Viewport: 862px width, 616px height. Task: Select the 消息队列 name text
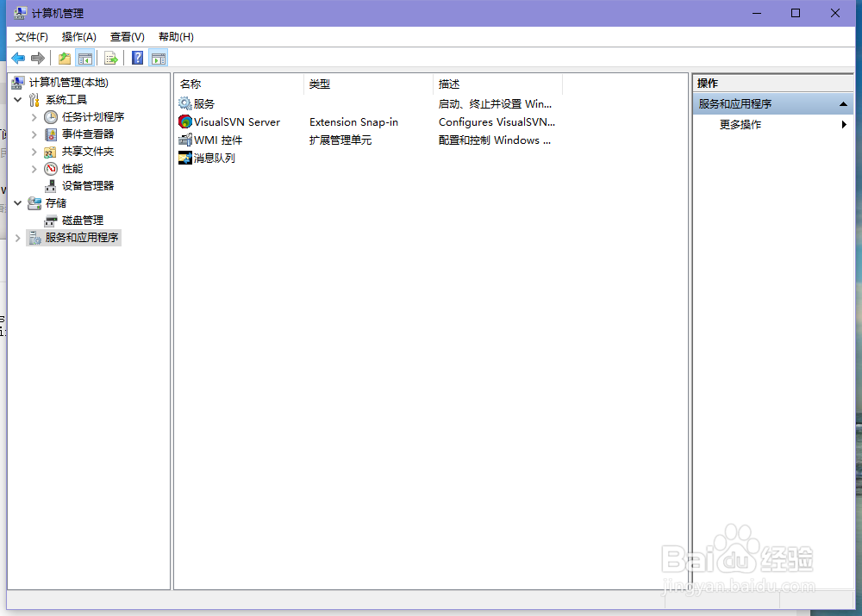(x=215, y=159)
